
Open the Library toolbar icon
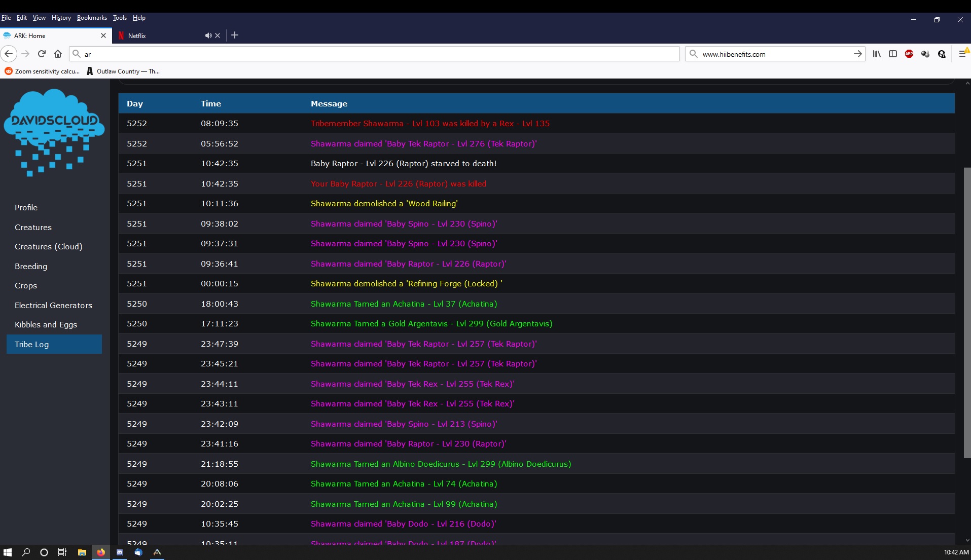[877, 54]
